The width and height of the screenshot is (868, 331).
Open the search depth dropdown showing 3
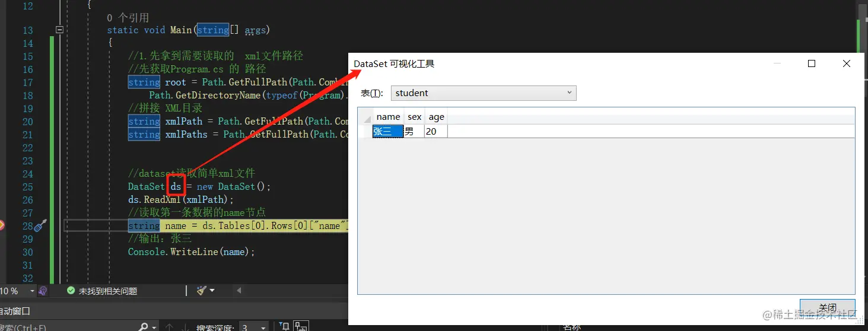253,327
